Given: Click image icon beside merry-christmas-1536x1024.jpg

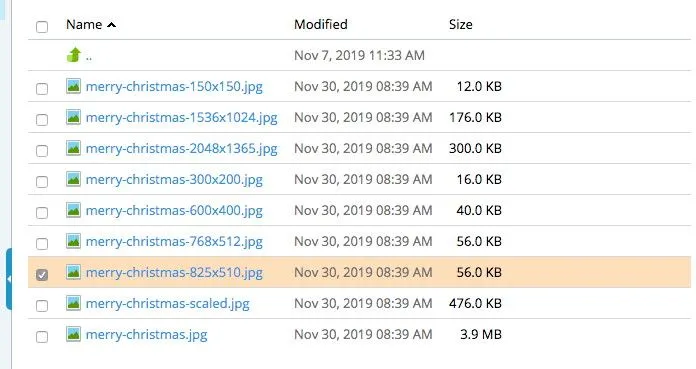Looking at the screenshot, I should click(73, 117).
